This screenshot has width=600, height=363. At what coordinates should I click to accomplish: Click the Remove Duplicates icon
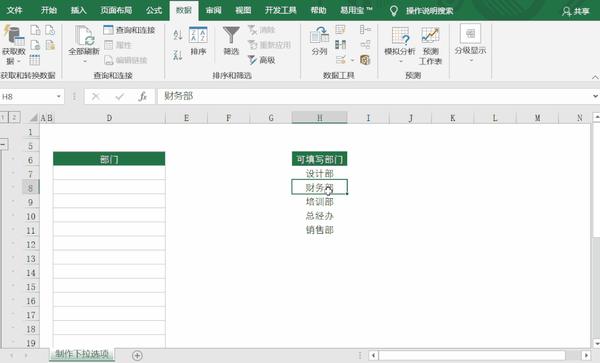340,44
